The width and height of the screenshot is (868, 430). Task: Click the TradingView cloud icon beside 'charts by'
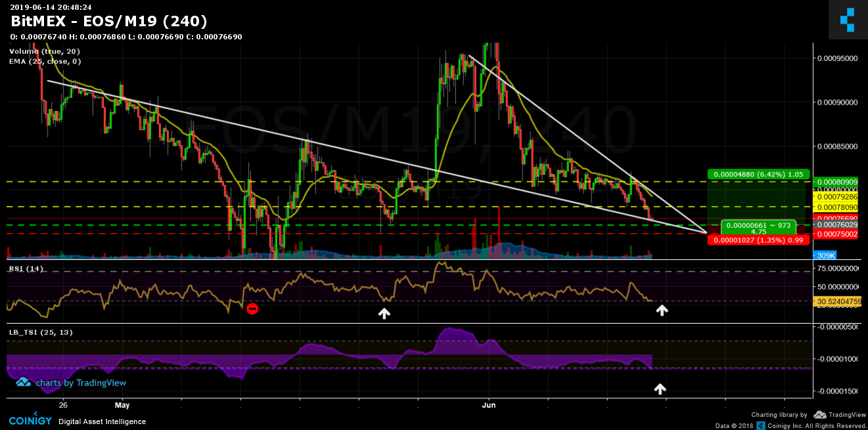click(x=23, y=382)
